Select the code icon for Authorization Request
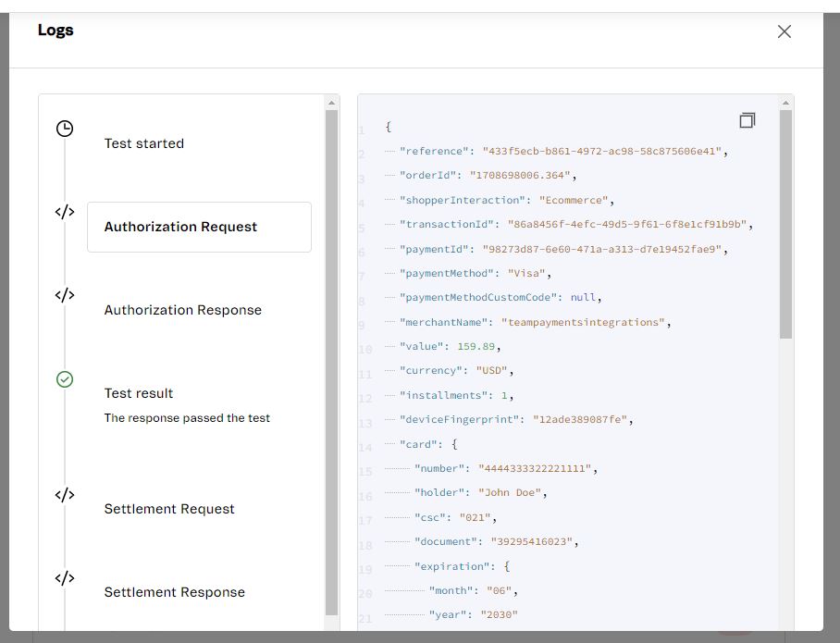 coord(64,212)
